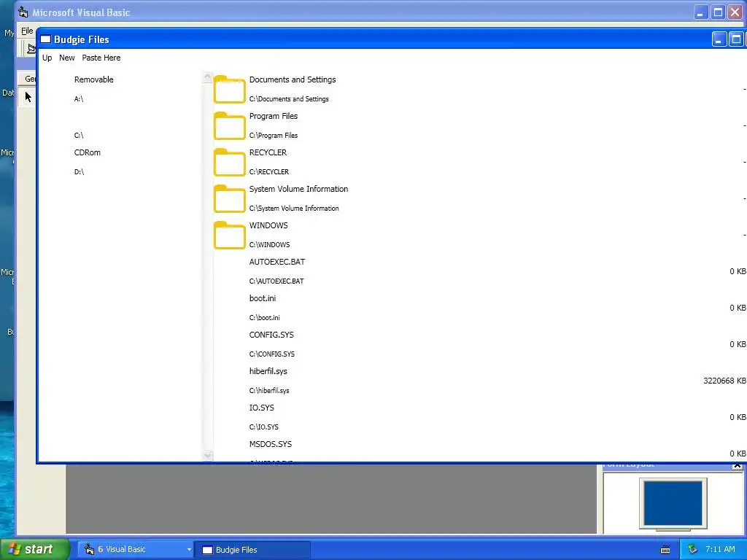
Task: Select the hiberfil.sys file
Action: (268, 371)
